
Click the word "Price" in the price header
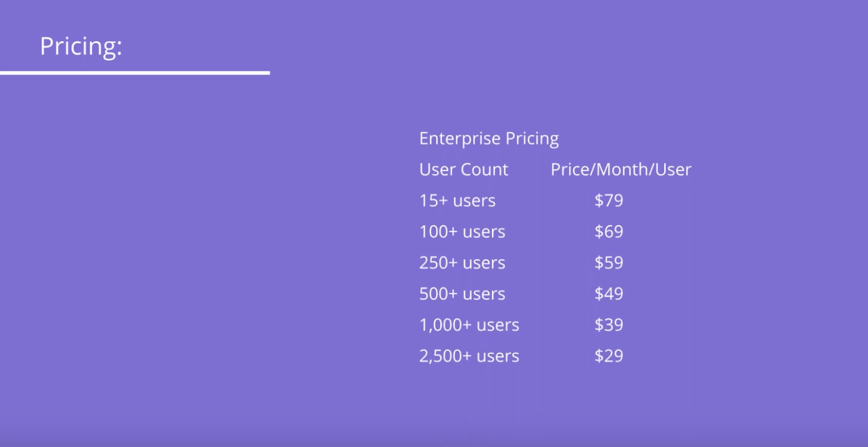[x=571, y=169]
